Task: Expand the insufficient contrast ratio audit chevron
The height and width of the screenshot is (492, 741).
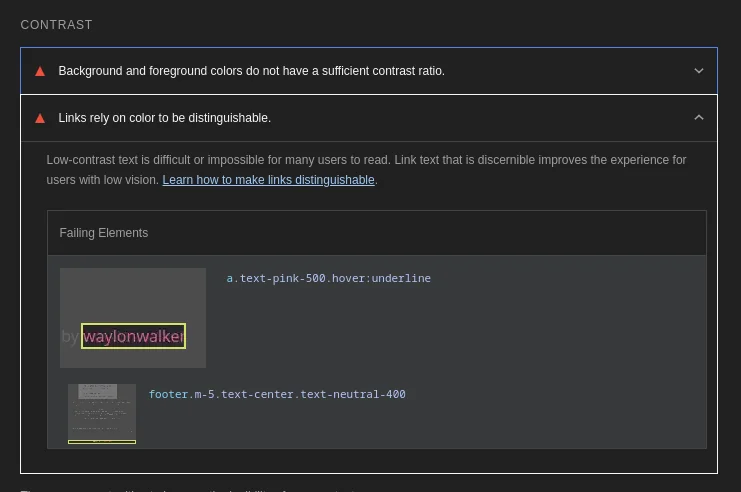Action: click(x=698, y=71)
